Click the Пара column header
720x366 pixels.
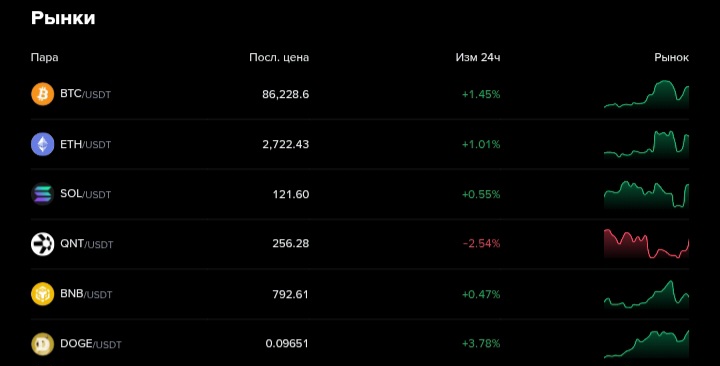click(x=45, y=57)
